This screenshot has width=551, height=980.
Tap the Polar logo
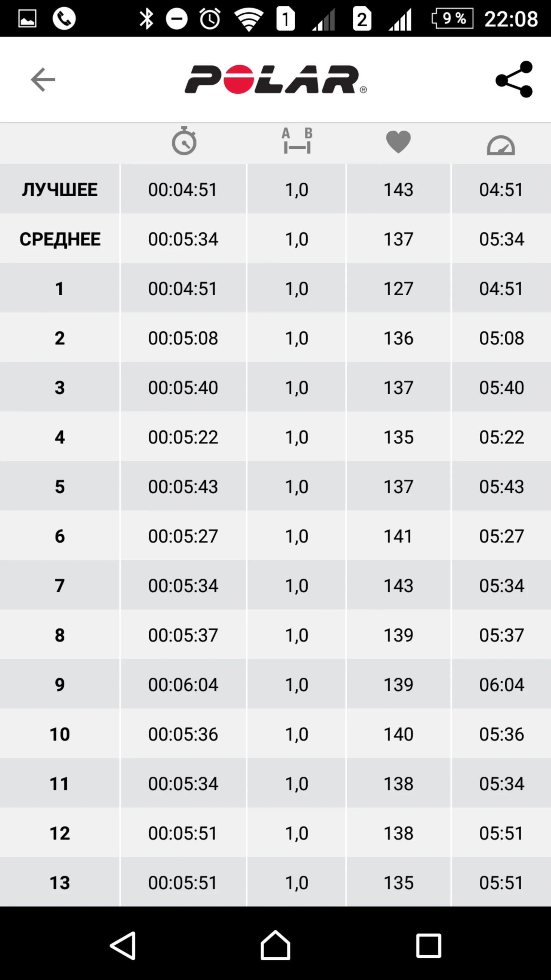275,79
